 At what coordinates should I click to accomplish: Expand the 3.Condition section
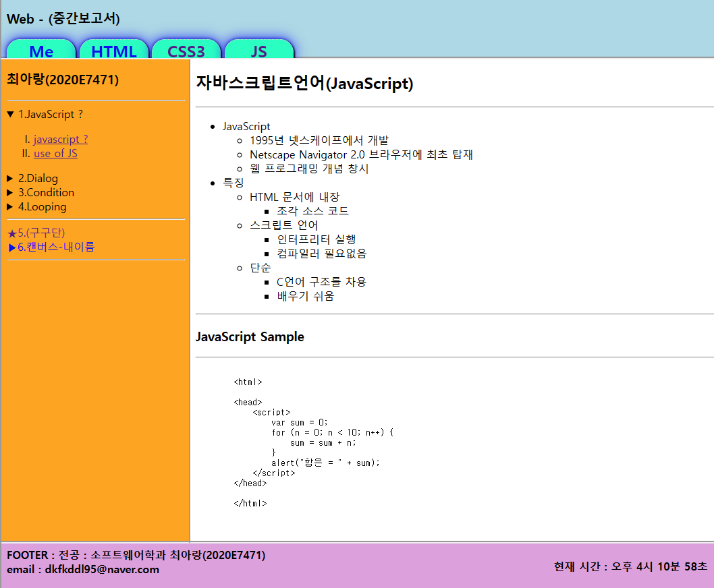tap(40, 192)
